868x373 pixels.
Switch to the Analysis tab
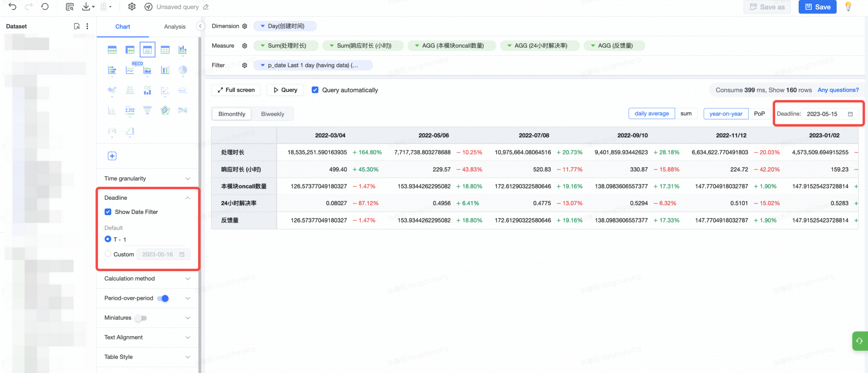click(x=175, y=27)
